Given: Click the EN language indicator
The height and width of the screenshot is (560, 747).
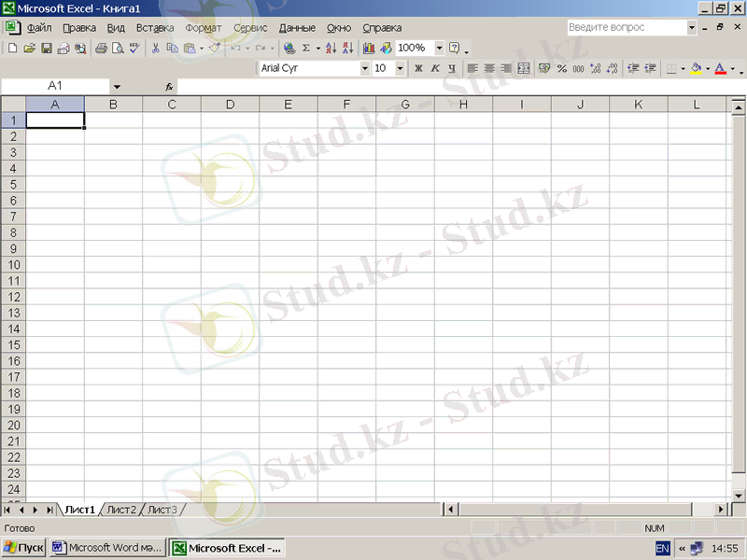Looking at the screenshot, I should coord(662,548).
